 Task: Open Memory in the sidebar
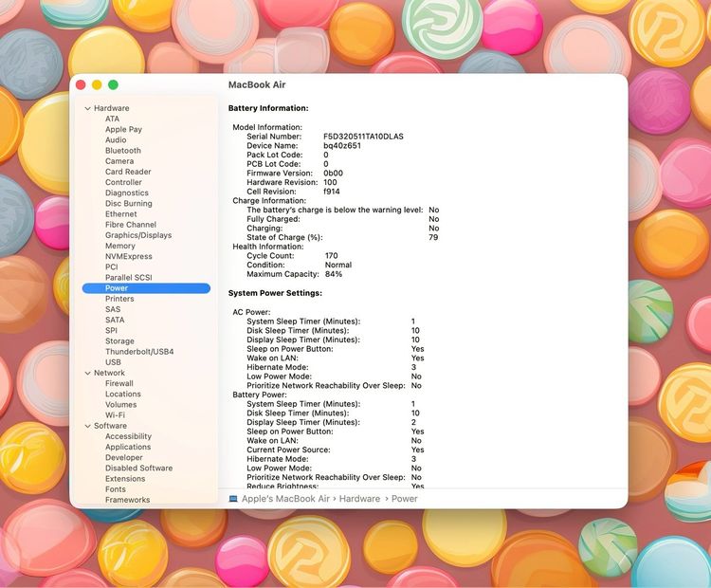120,246
